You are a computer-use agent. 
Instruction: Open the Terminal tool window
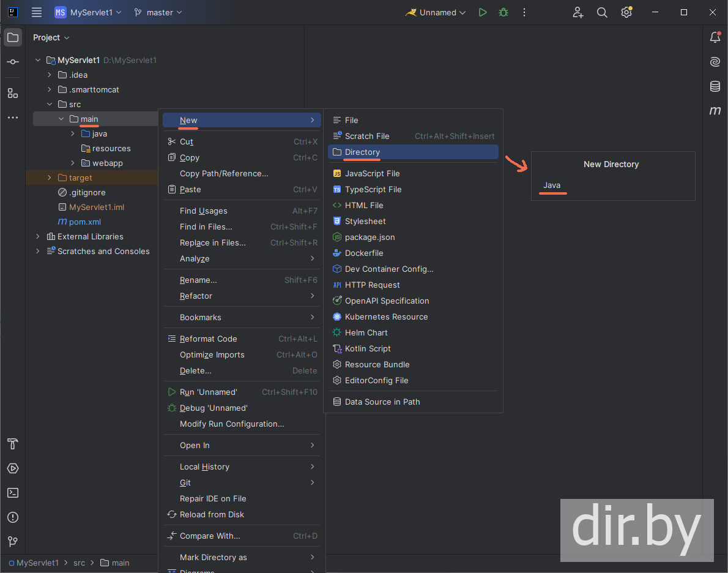coord(12,493)
